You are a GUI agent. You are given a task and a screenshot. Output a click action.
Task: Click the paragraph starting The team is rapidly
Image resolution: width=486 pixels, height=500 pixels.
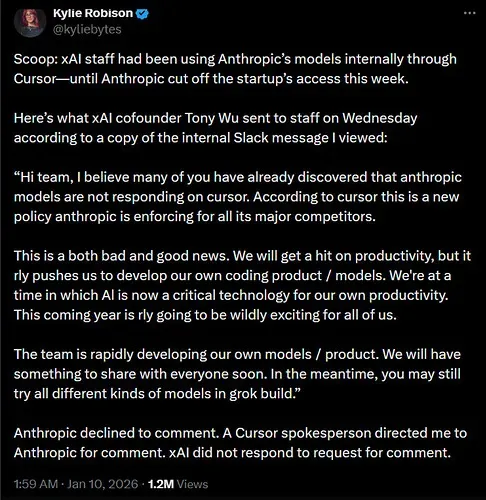point(237,374)
